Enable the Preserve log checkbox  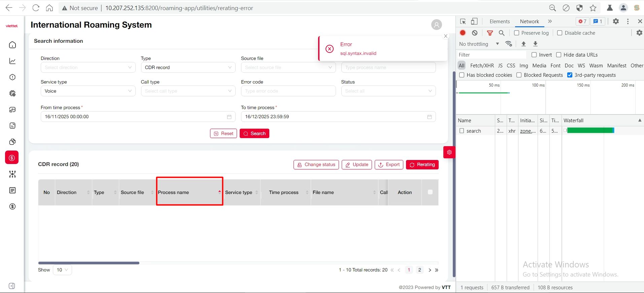point(517,33)
